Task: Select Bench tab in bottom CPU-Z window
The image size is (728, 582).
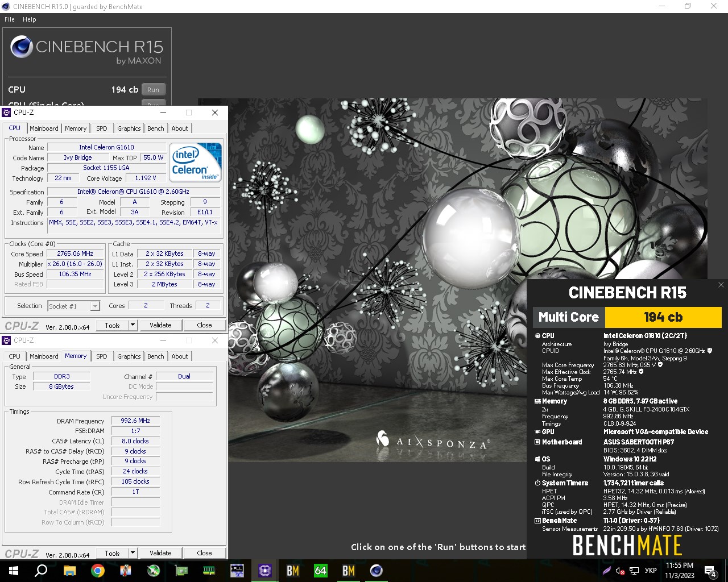Action: pyautogui.click(x=156, y=356)
